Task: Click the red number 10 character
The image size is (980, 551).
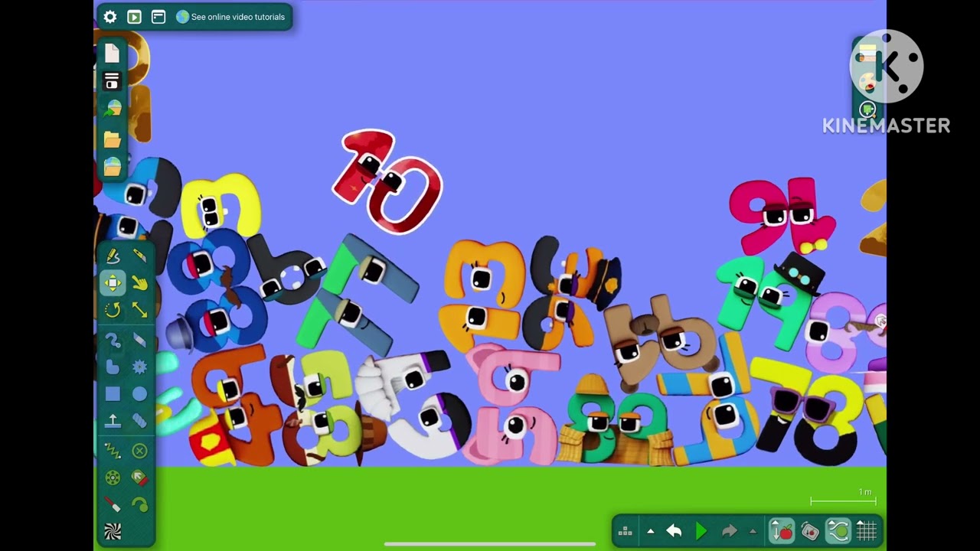Action: (387, 181)
